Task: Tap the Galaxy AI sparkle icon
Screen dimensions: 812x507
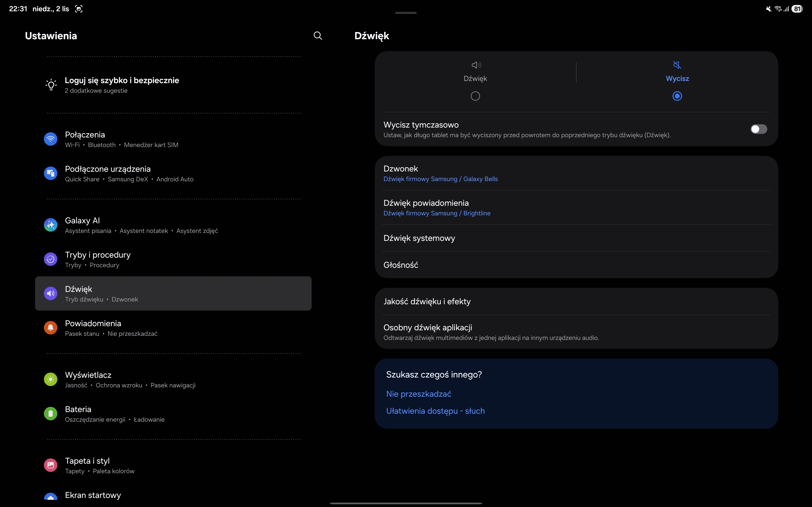Action: click(51, 225)
